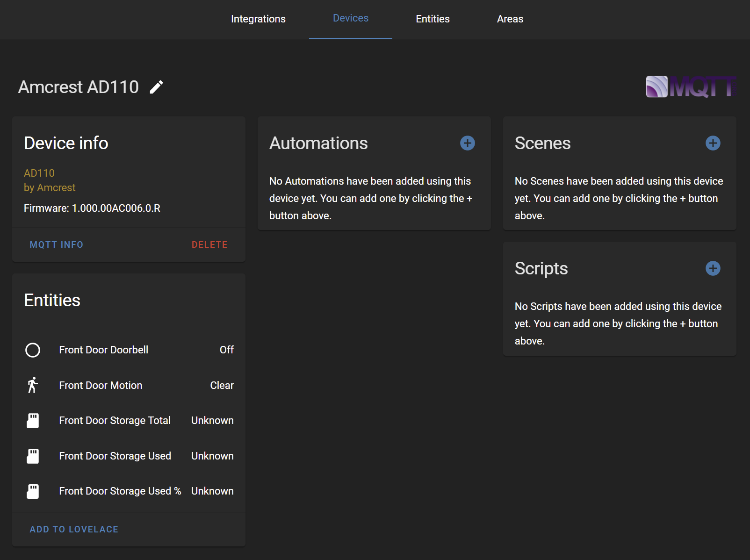750x560 pixels.
Task: Open the Front Door Storage Total entity
Action: (129, 421)
